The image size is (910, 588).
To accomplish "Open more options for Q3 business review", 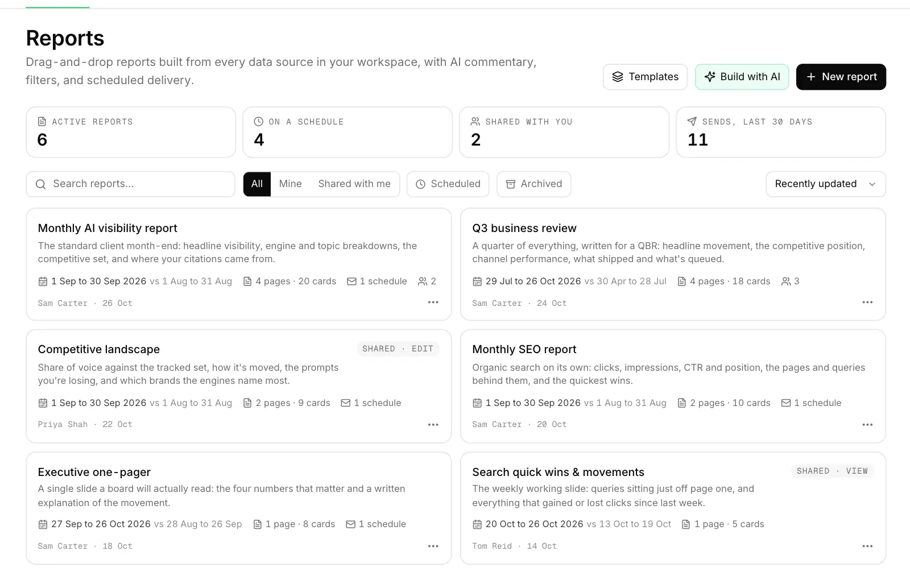I will coord(867,303).
